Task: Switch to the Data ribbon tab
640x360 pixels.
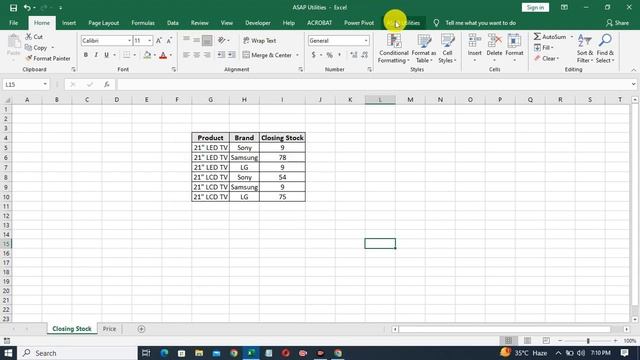Action: [x=173, y=23]
